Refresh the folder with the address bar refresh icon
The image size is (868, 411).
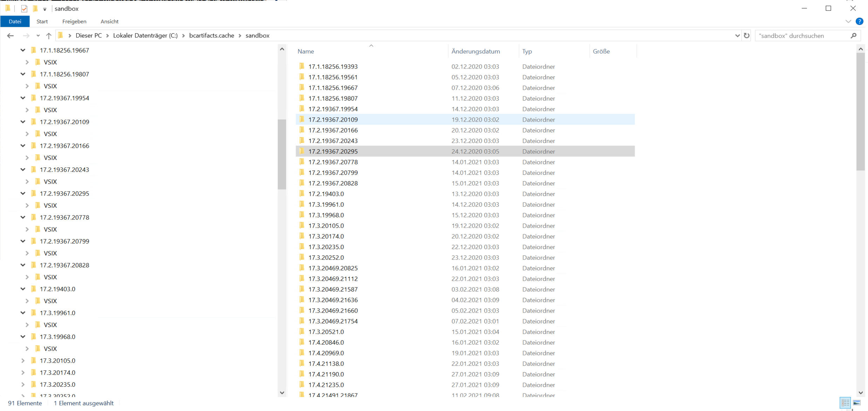746,35
